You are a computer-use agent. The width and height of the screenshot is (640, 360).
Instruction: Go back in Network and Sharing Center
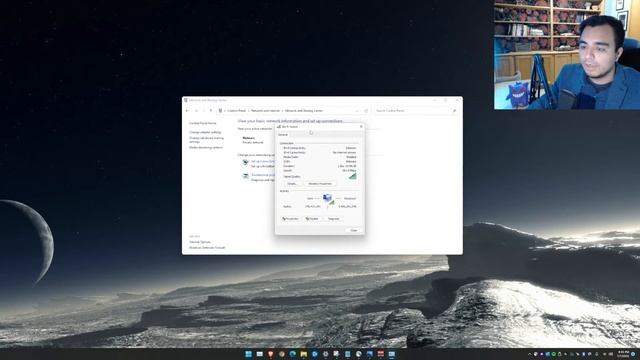tap(187, 111)
